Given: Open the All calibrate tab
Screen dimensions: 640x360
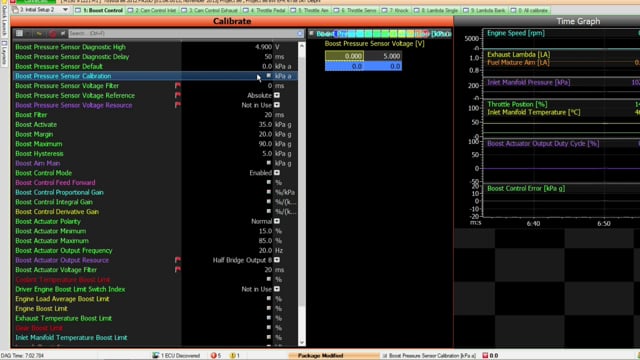Looking at the screenshot, I should 529,10.
